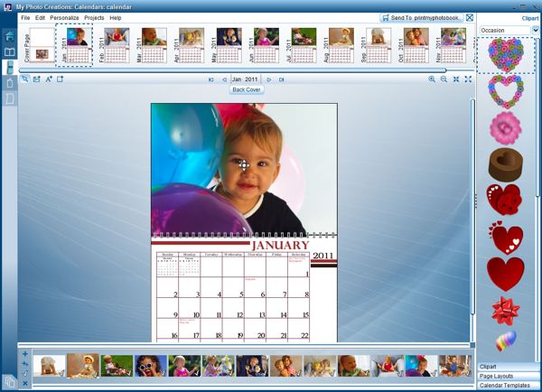Viewport: 542px width, 392px height.
Task: Click the open book icon in sidebar
Action: 10,52
